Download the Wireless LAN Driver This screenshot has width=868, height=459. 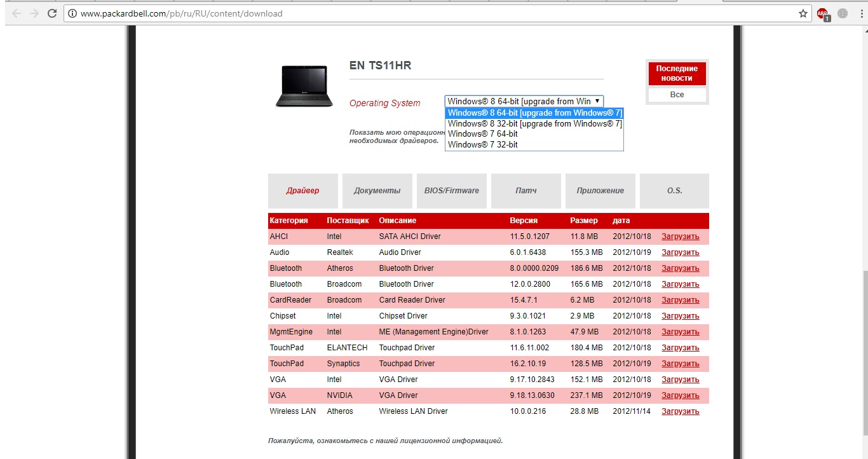[x=680, y=411]
